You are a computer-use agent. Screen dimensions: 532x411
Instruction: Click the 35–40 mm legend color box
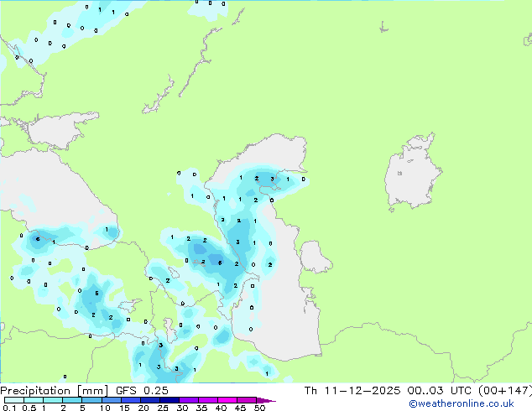click(x=208, y=400)
